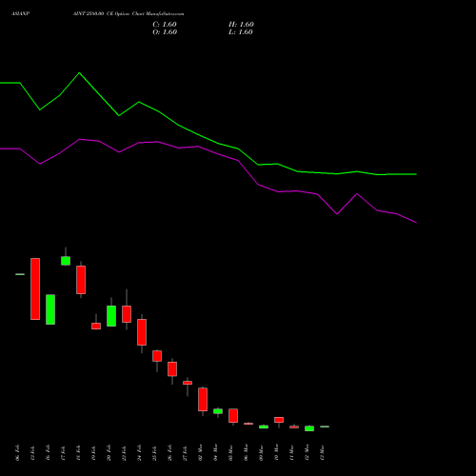Viewport: 476px width, 476px height.
Task: Click the red candlestick above 05 Mar
Action: click(x=233, y=415)
